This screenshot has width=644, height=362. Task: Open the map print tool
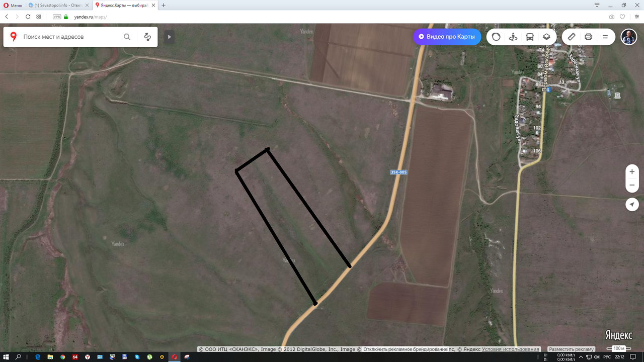588,36
